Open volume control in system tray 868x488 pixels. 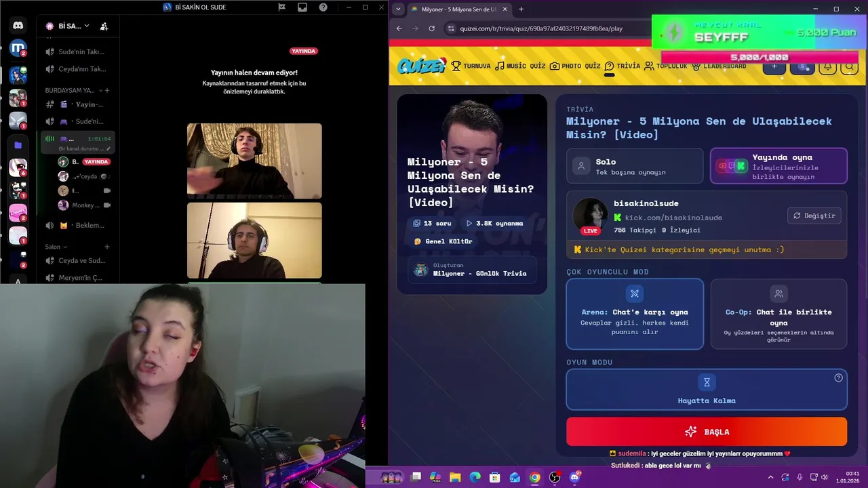coord(825,477)
